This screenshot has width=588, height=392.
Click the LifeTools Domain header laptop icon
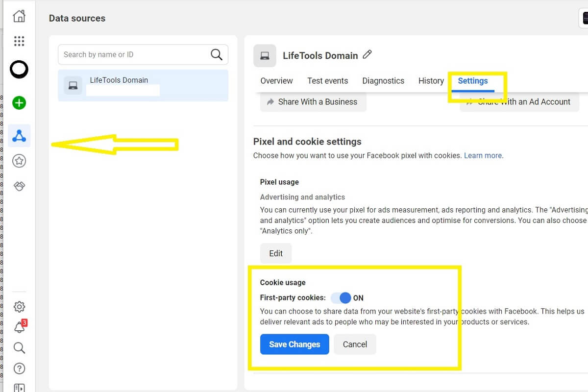point(265,56)
